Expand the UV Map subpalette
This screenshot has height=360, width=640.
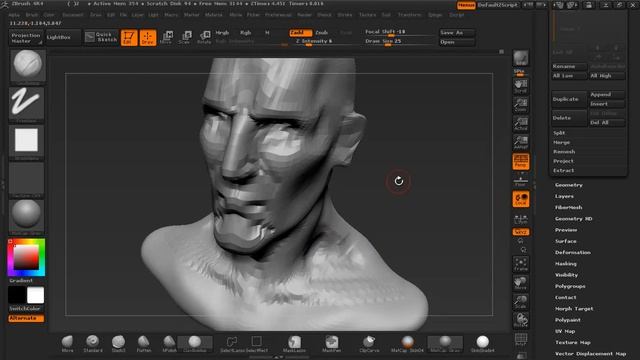pos(565,331)
